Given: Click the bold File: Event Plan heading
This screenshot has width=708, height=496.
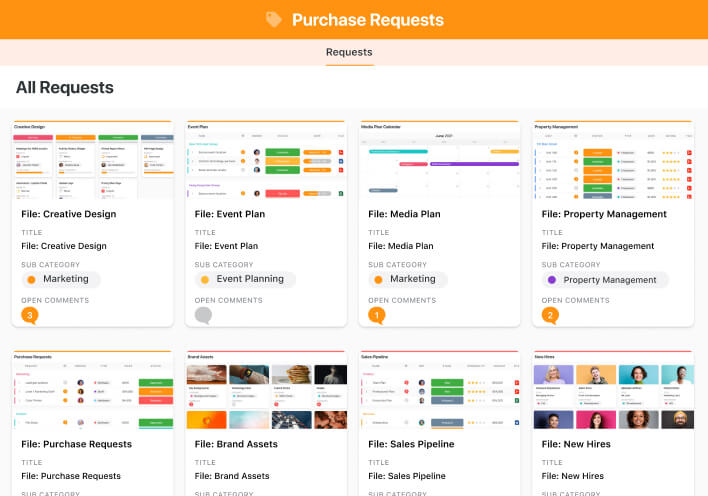Looking at the screenshot, I should pos(230,214).
